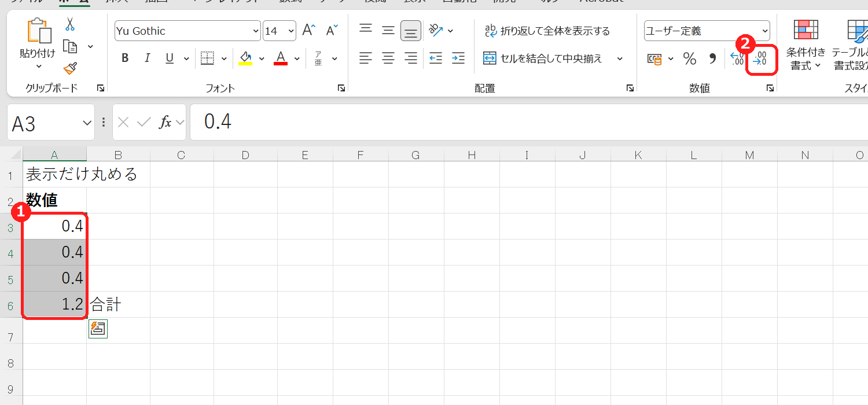The width and height of the screenshot is (868, 405).
Task: Open 条件付き書式 conditional formatting
Action: pos(806,45)
